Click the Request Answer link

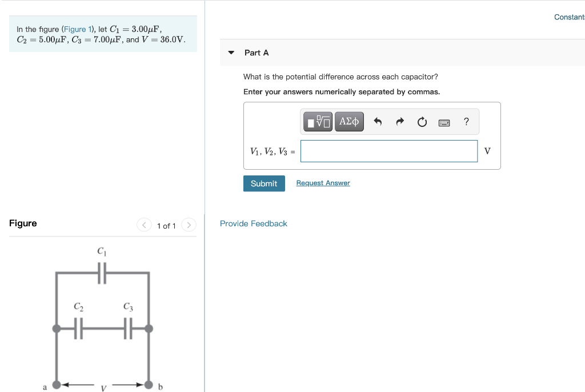tap(323, 183)
